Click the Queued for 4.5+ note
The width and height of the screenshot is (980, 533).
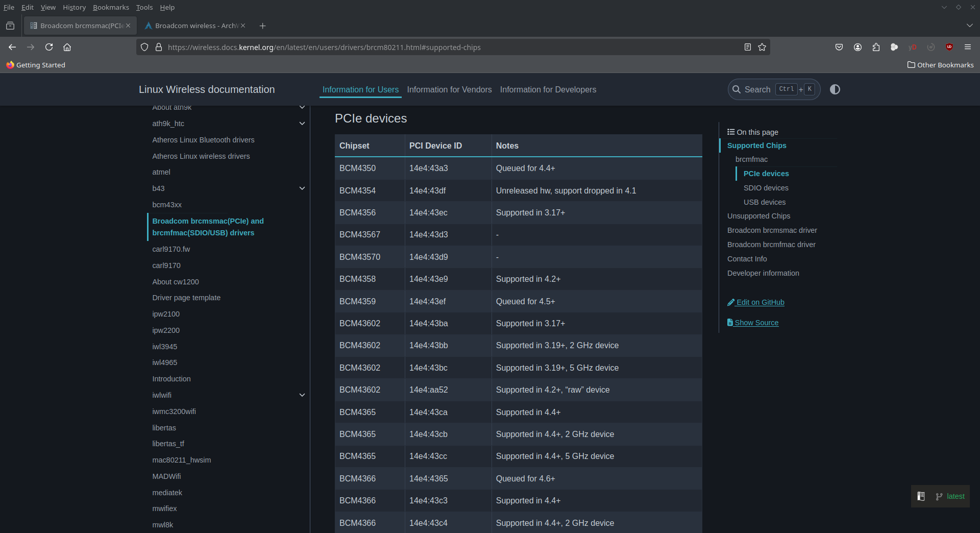point(525,301)
